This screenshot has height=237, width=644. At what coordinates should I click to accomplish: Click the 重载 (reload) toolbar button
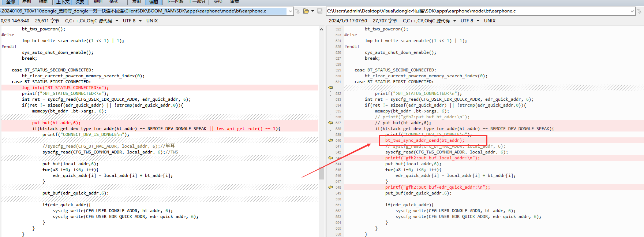pos(235,2)
